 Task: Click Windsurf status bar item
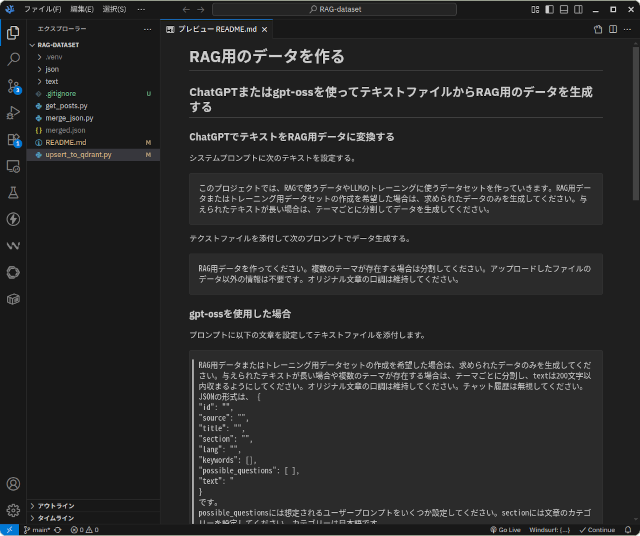(549, 530)
